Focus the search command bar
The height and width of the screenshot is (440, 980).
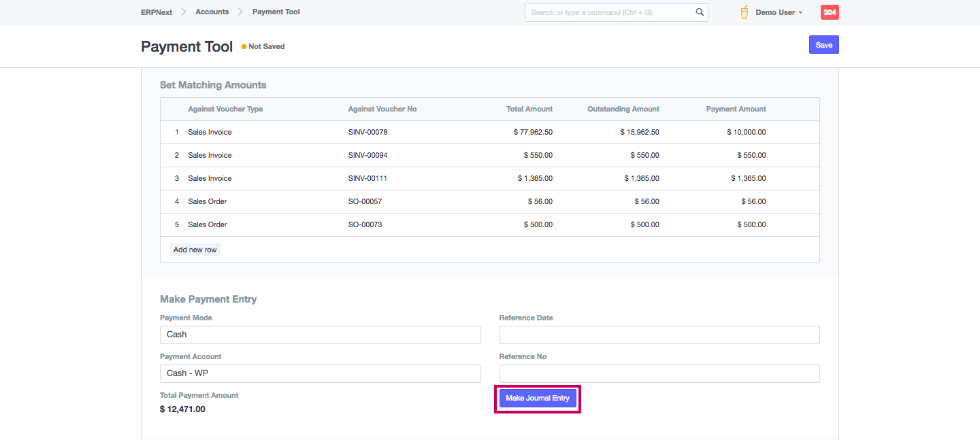point(609,12)
